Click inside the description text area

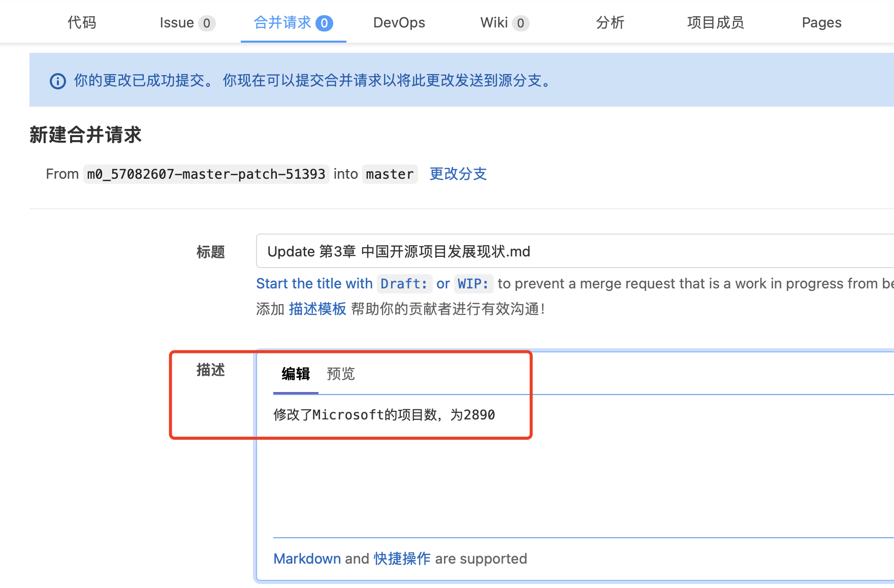(x=583, y=467)
